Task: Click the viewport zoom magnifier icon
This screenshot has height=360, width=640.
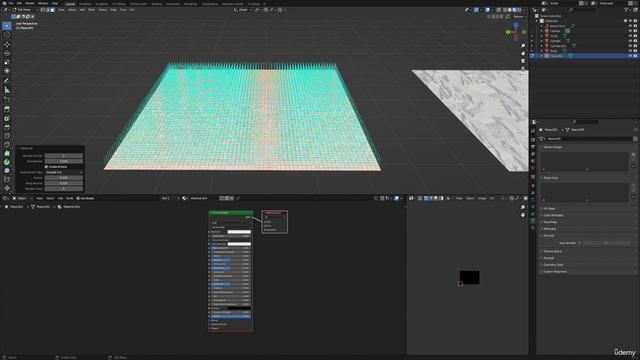Action: pyautogui.click(x=523, y=46)
